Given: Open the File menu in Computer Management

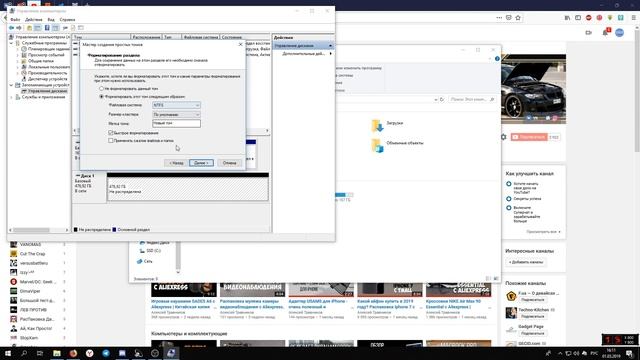Looking at the screenshot, I should click(15, 20).
